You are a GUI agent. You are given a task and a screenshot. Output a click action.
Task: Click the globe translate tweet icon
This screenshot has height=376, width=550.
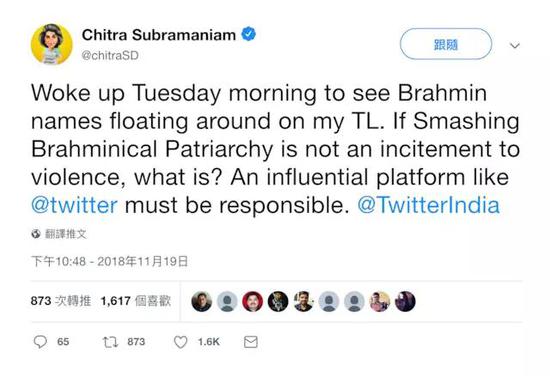pyautogui.click(x=36, y=234)
